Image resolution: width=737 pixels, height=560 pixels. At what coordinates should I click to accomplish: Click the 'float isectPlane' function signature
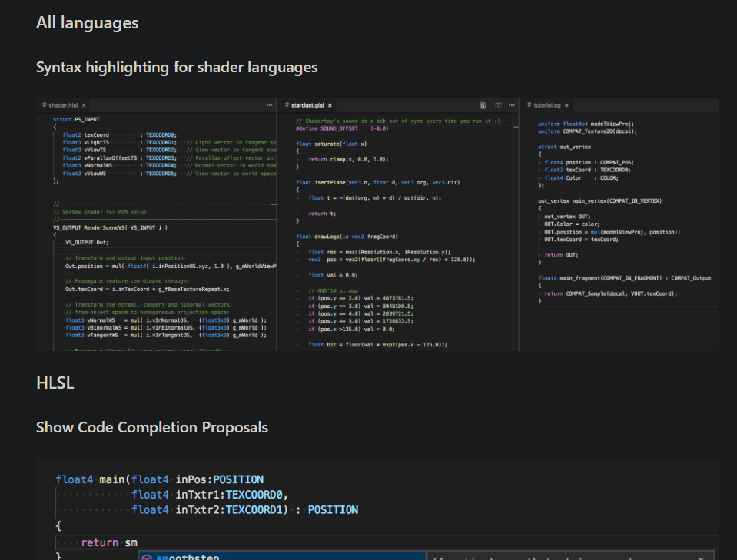[378, 183]
